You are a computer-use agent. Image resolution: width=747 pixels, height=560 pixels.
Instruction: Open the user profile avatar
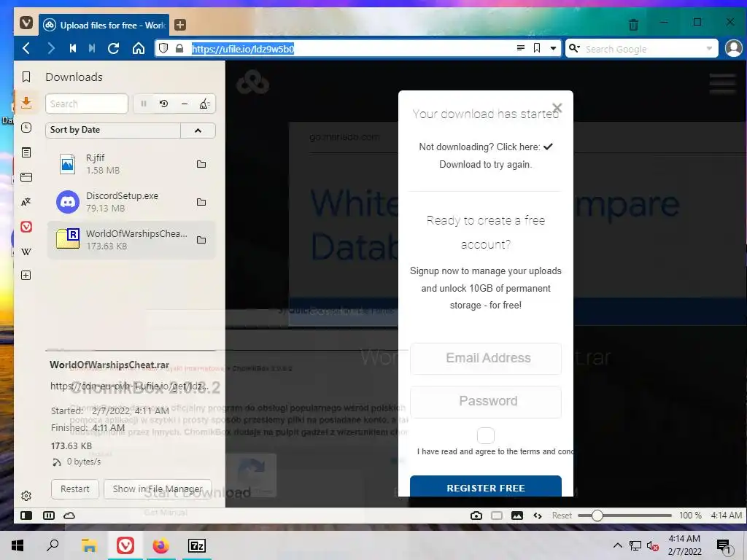[x=734, y=48]
